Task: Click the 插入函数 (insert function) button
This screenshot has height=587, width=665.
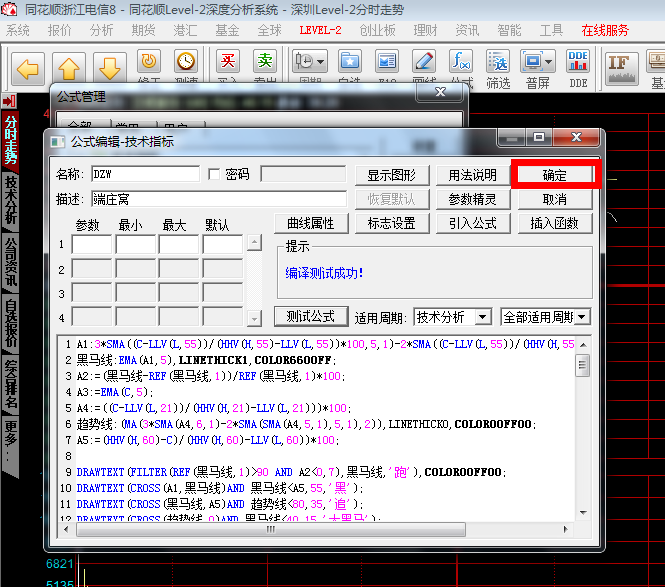Action: click(x=553, y=223)
